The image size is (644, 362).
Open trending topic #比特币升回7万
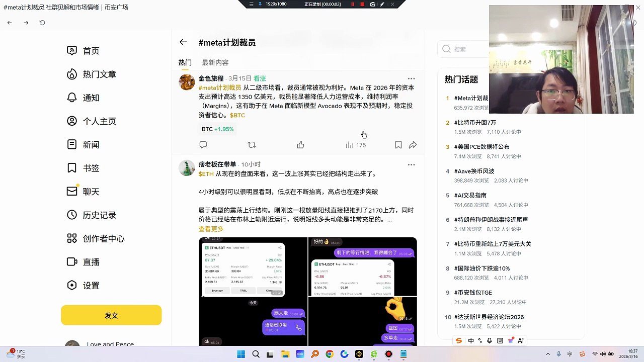click(475, 122)
